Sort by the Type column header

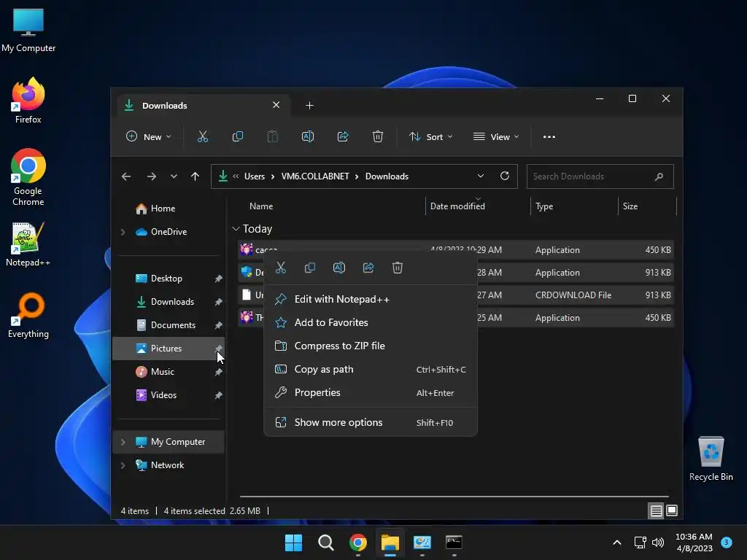[574, 206]
